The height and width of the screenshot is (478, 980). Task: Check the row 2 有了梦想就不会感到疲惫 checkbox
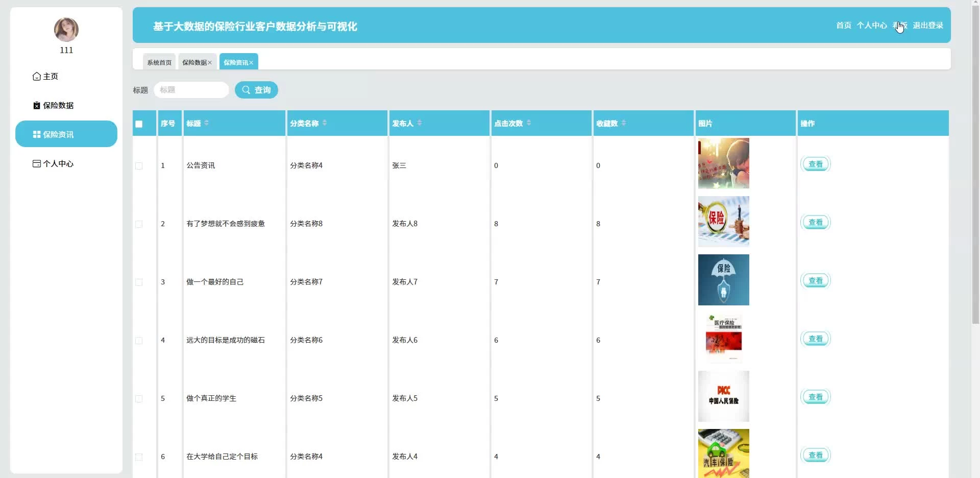pos(139,224)
